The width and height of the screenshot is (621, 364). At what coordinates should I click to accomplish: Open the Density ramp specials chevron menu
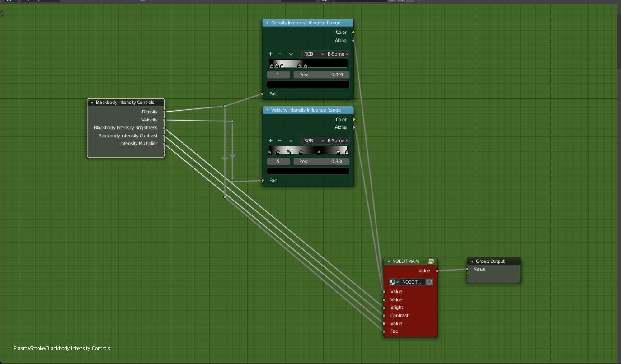click(291, 54)
